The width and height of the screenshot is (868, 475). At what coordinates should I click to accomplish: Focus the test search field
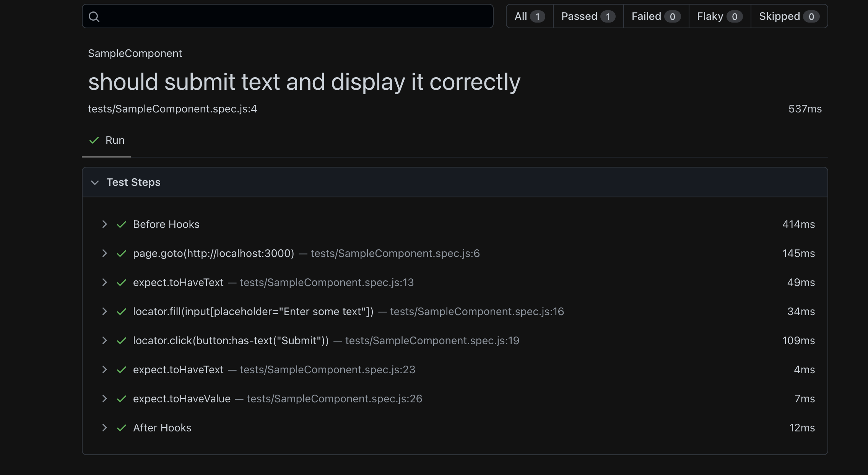tap(288, 16)
